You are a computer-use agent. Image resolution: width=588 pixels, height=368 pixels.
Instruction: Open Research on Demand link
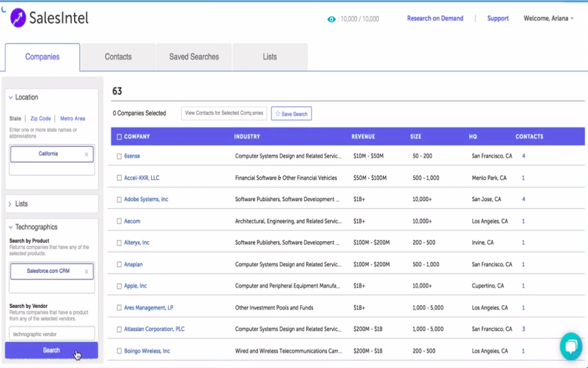[x=435, y=18]
